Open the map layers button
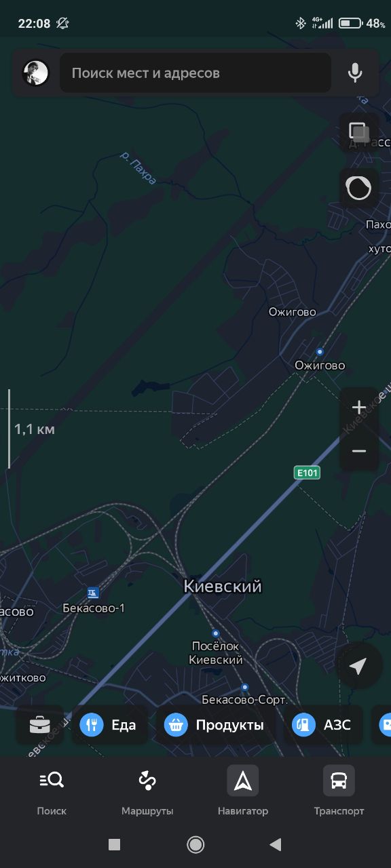The height and width of the screenshot is (868, 391). click(x=358, y=132)
